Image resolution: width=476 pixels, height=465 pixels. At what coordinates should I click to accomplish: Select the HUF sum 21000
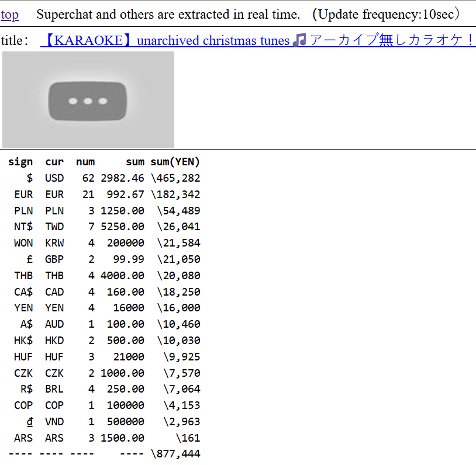pos(129,357)
